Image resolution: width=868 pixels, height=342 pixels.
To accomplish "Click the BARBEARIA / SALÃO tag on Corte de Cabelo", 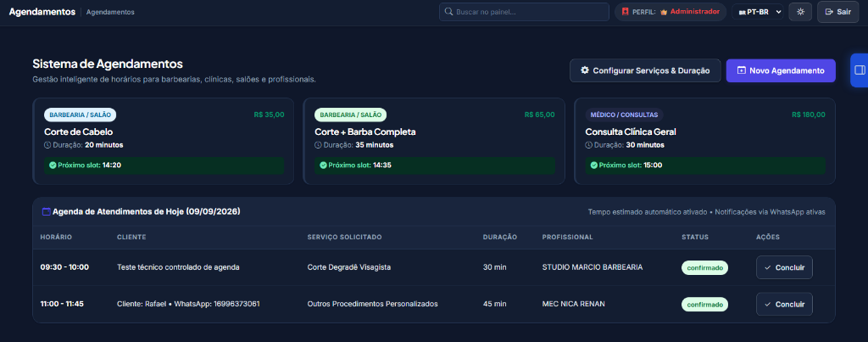I will tap(81, 115).
